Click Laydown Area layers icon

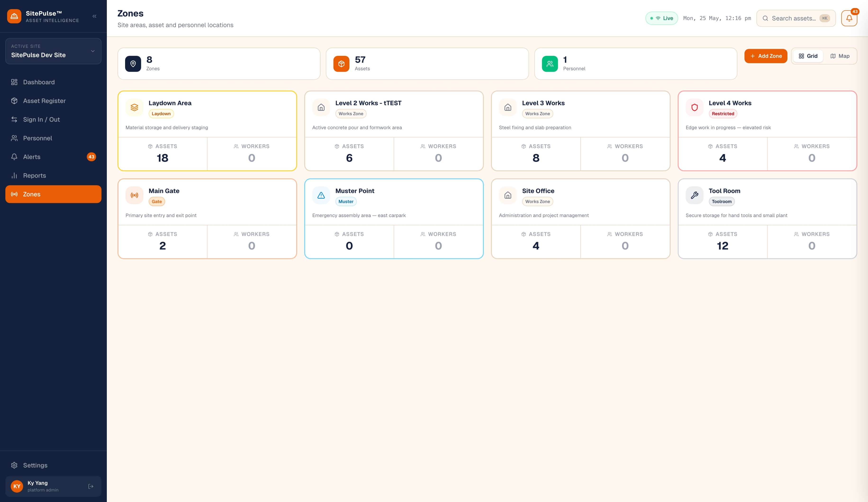(134, 107)
